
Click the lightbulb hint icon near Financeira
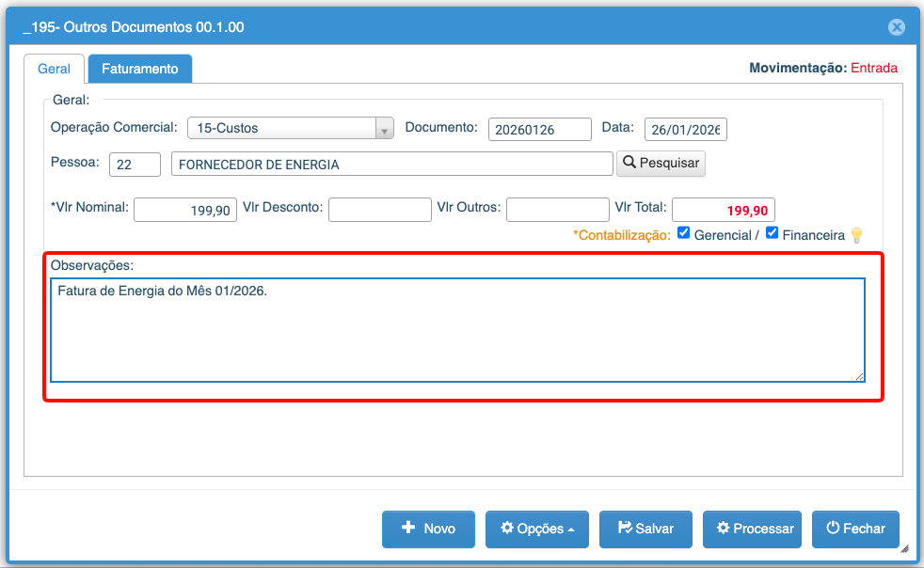[x=856, y=235]
